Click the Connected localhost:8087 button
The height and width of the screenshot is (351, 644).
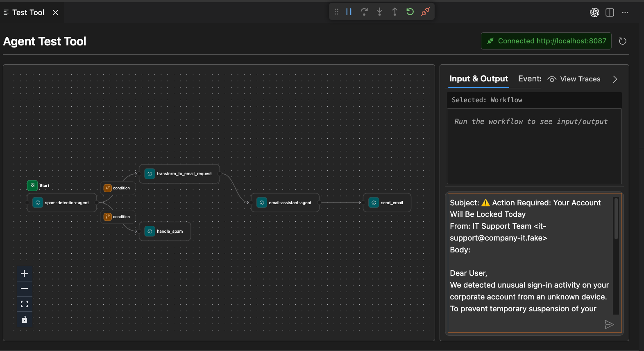click(546, 41)
